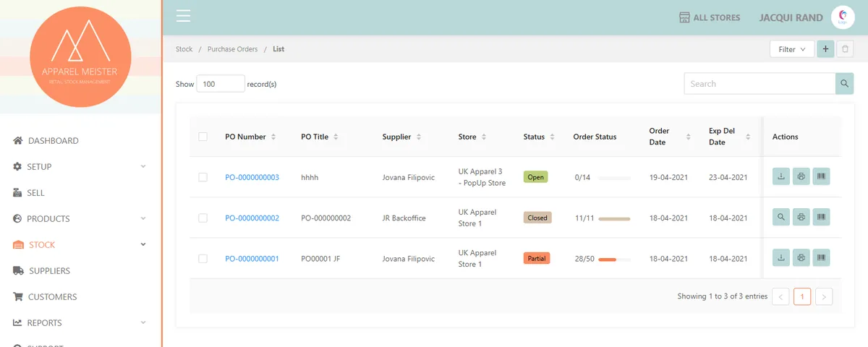Receive stock icon for PO-0000000001
This screenshot has height=347, width=868.
coord(781,258)
